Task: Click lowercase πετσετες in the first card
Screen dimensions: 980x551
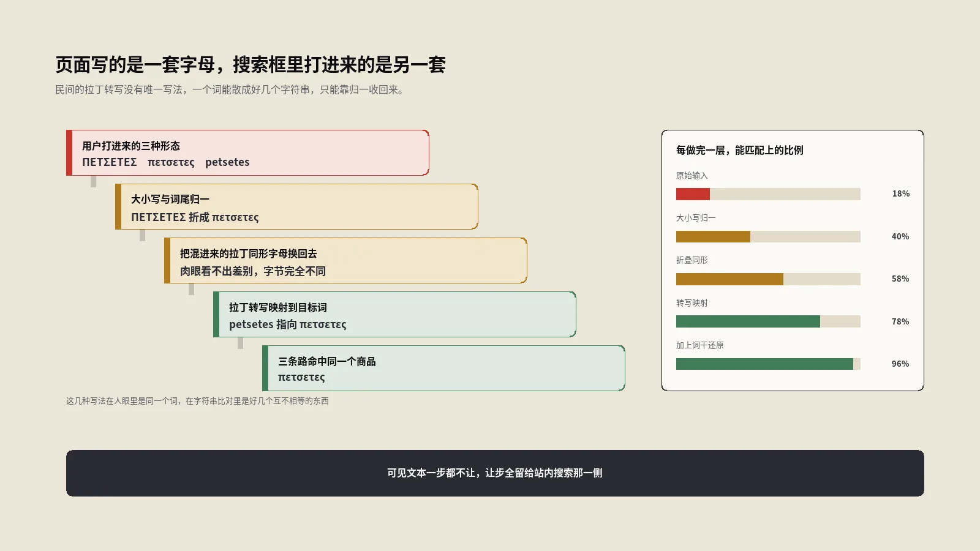Action: (171, 162)
